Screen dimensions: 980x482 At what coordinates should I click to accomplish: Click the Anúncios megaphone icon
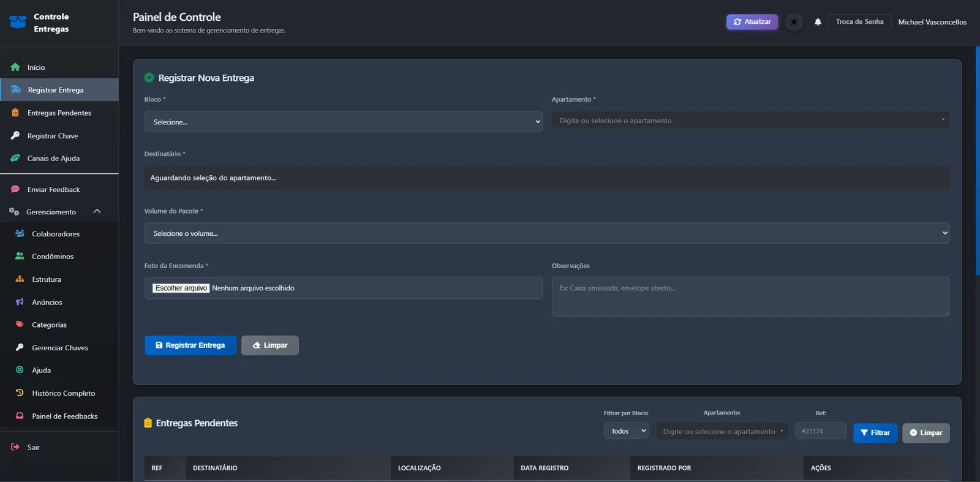pyautogui.click(x=20, y=302)
